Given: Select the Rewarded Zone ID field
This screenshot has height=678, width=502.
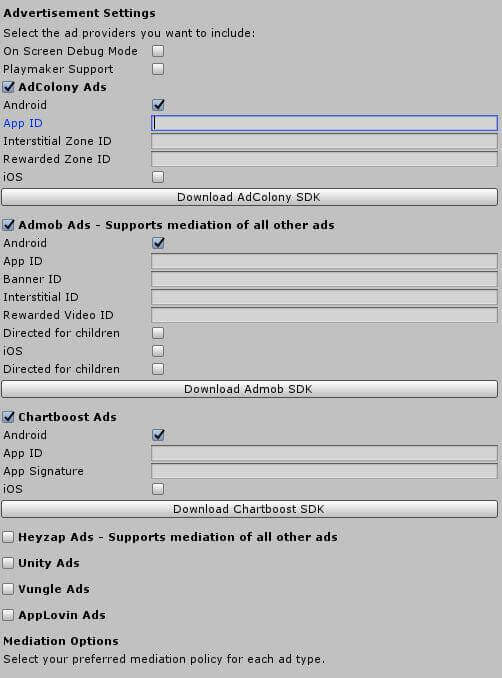Looking at the screenshot, I should [324, 159].
